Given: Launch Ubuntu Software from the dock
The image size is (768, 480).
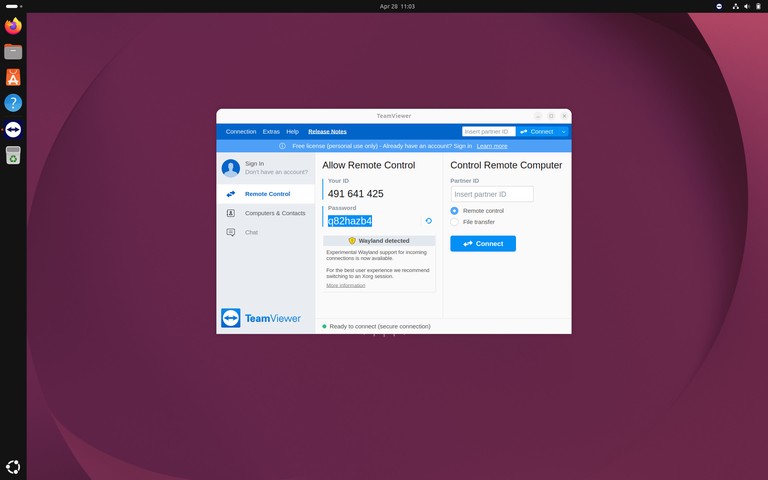Looking at the screenshot, I should [x=13, y=77].
